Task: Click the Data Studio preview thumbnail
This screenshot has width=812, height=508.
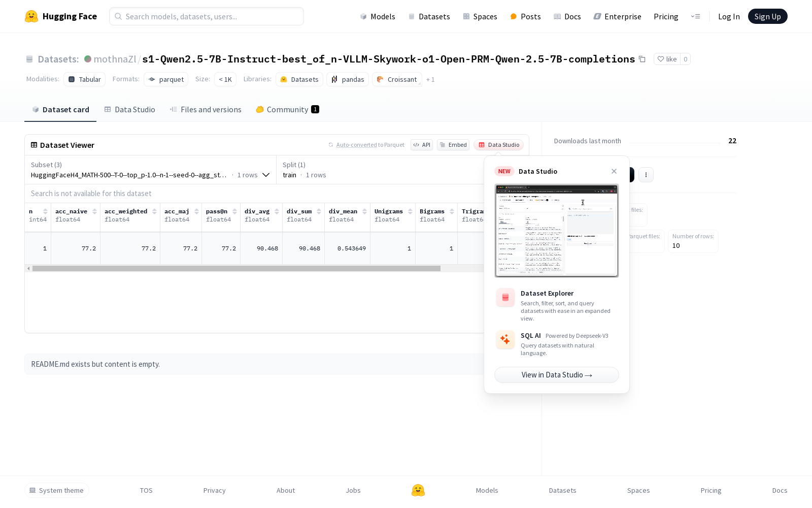Action: tap(557, 231)
